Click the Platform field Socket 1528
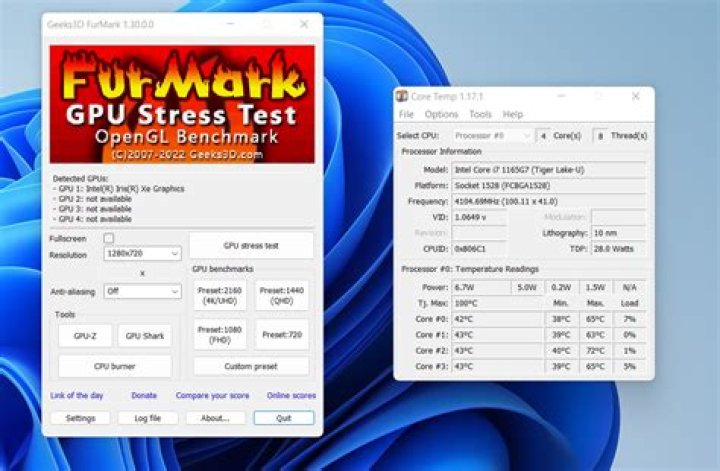Image resolution: width=720 pixels, height=471 pixels. [x=549, y=185]
